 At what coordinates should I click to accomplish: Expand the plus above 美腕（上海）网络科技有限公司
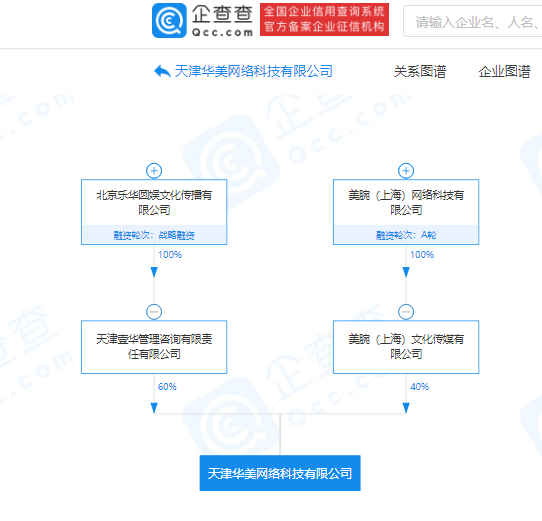pos(406,171)
